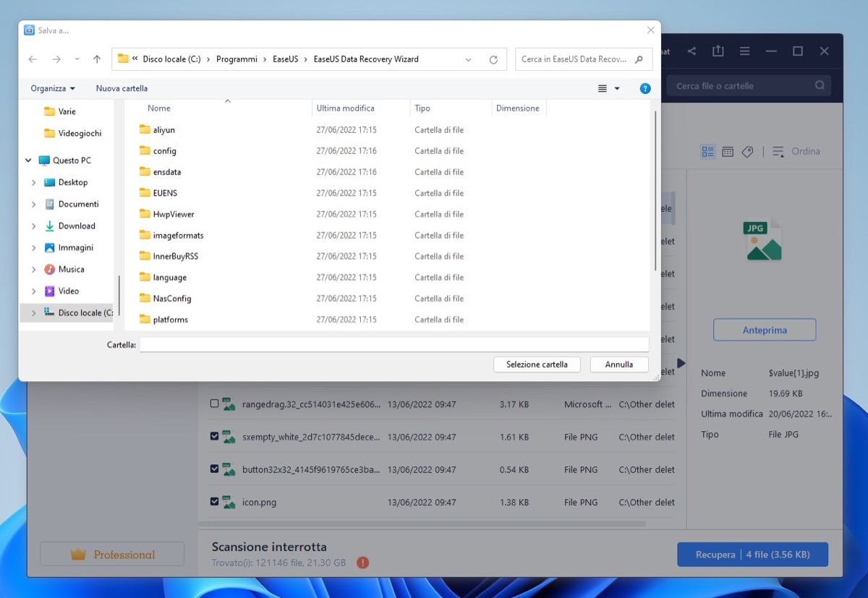Click the Cartella name input field
868x598 pixels.
pyautogui.click(x=394, y=345)
